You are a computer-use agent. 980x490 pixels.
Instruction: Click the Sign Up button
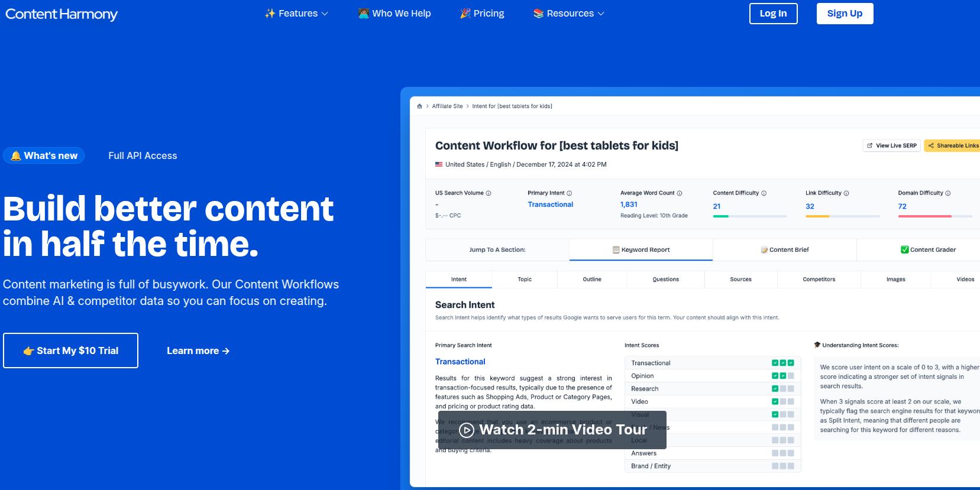coord(845,14)
